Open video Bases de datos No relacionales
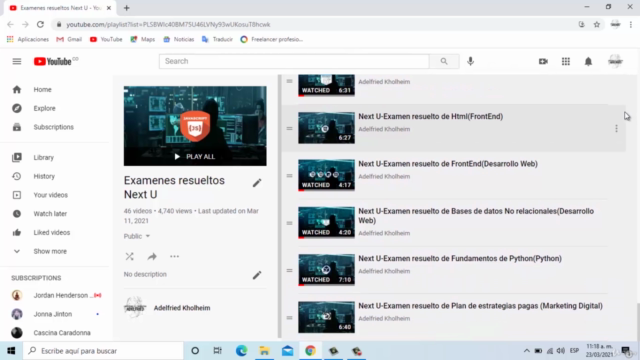 pyautogui.click(x=476, y=216)
